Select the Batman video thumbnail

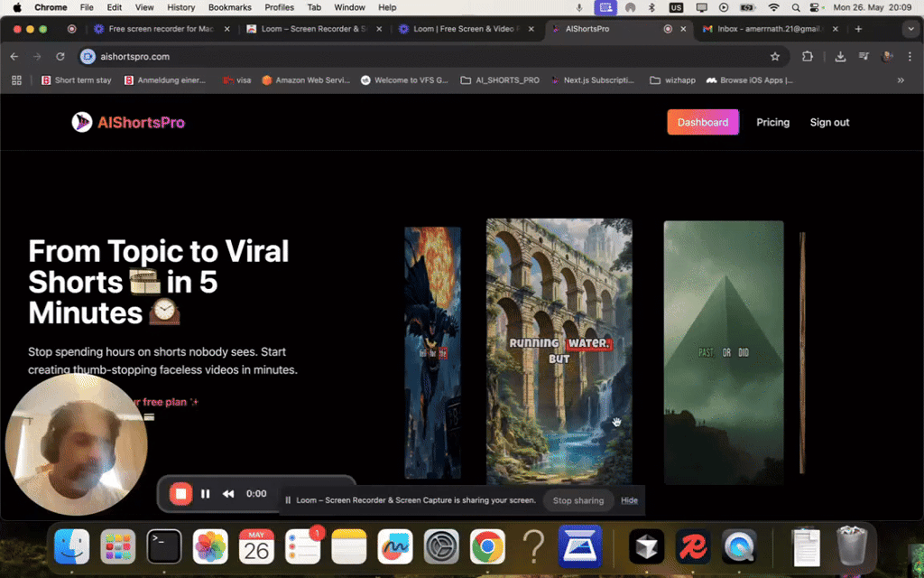[432, 352]
